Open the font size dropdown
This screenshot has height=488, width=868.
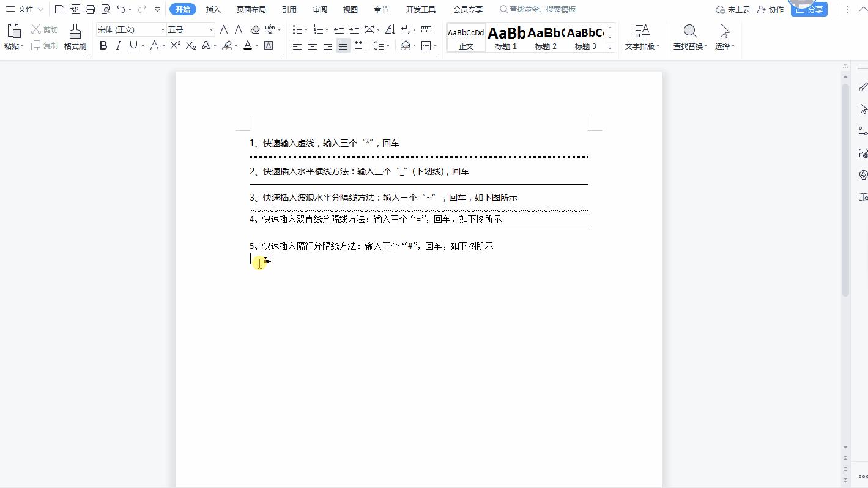click(x=210, y=29)
